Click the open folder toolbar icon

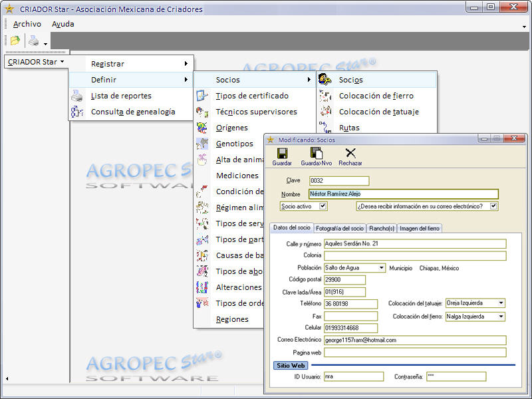click(x=15, y=41)
